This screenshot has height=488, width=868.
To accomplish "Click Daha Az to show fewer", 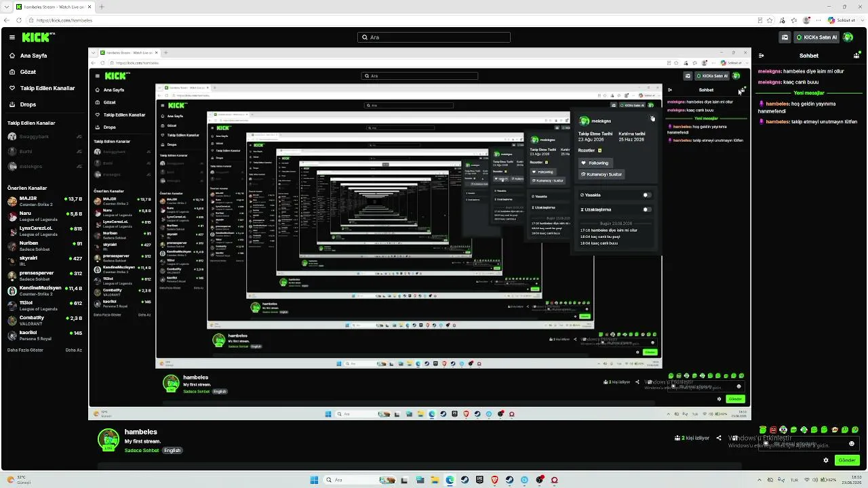I will click(74, 350).
